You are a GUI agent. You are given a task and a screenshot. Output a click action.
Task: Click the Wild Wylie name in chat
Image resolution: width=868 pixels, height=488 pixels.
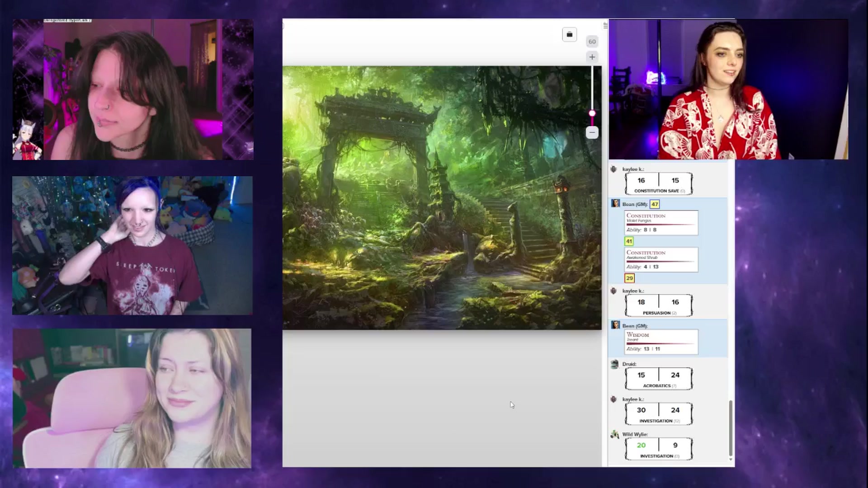635,434
